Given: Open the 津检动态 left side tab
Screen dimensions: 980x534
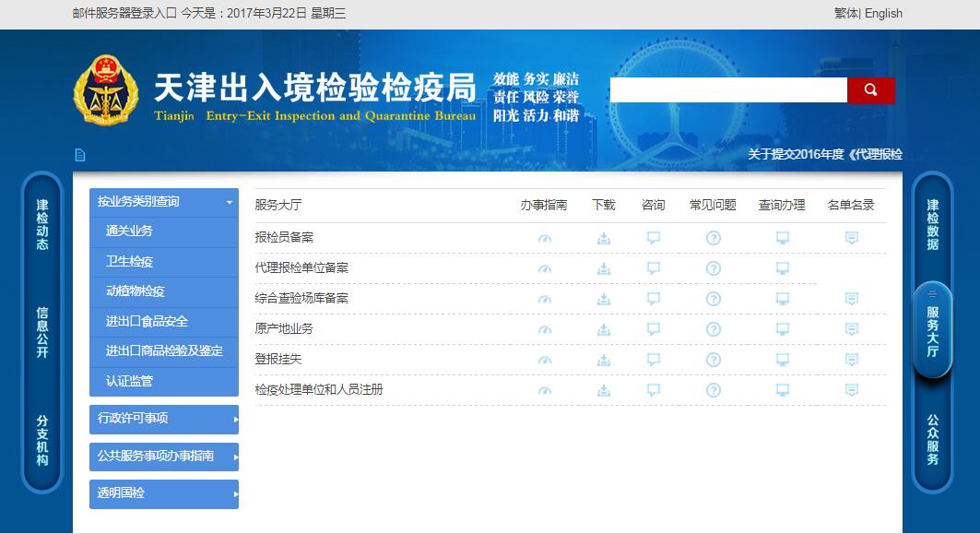Looking at the screenshot, I should pyautogui.click(x=41, y=225).
